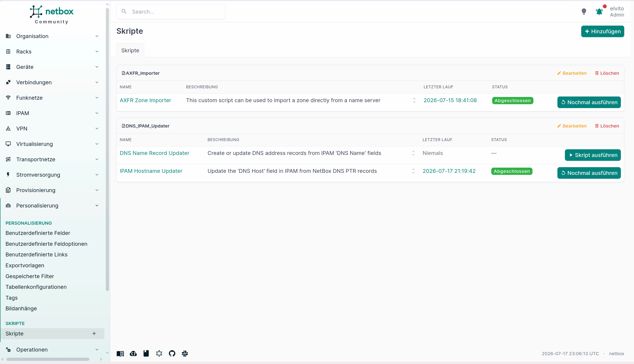Open the DNS Name Record Updater link
Screen dimensions: 634x364
[155, 153]
